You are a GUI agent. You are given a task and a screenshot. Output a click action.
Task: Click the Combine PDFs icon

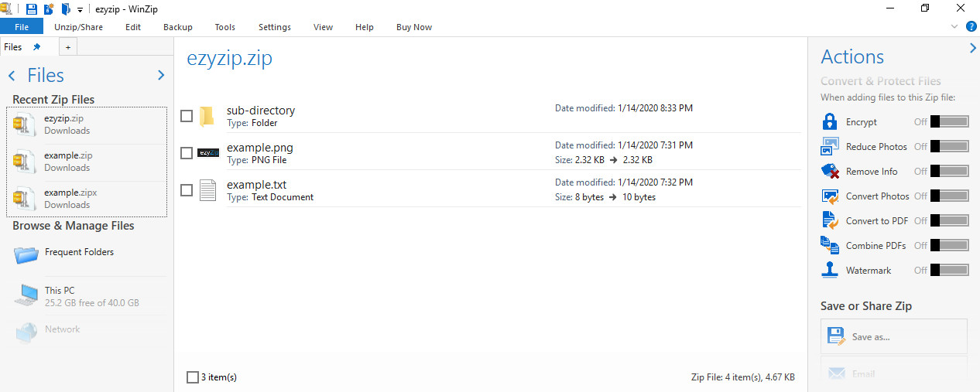click(x=830, y=245)
